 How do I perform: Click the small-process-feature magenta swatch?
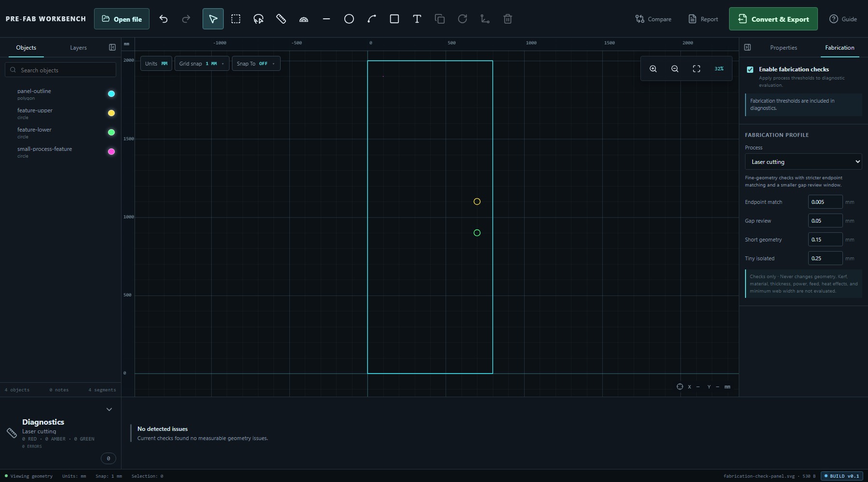(x=111, y=152)
